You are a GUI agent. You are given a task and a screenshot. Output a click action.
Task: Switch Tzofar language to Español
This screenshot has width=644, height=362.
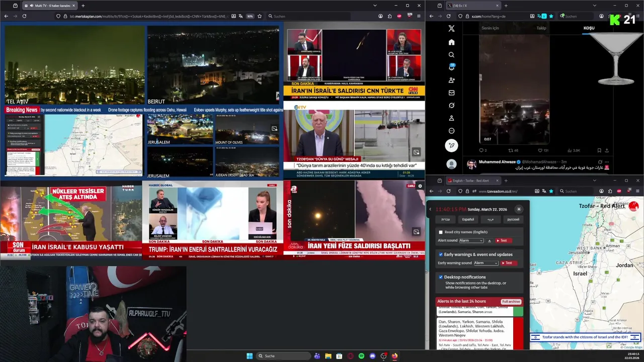468,219
